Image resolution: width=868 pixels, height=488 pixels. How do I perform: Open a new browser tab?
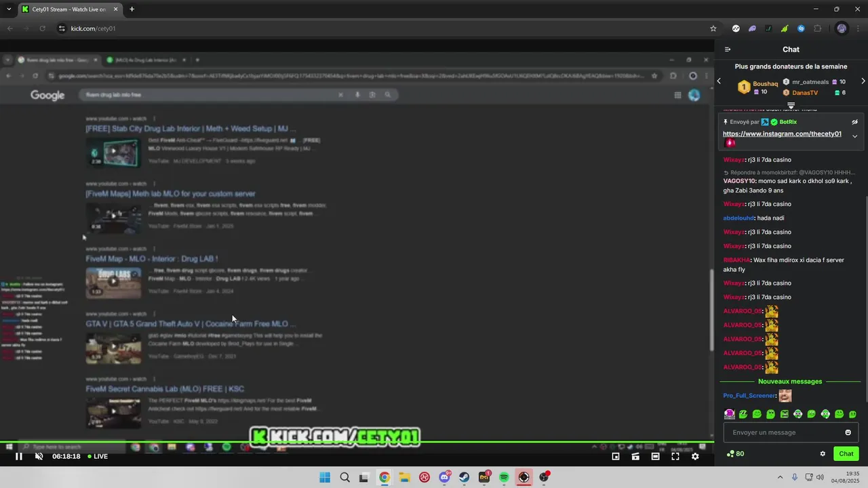pyautogui.click(x=132, y=9)
